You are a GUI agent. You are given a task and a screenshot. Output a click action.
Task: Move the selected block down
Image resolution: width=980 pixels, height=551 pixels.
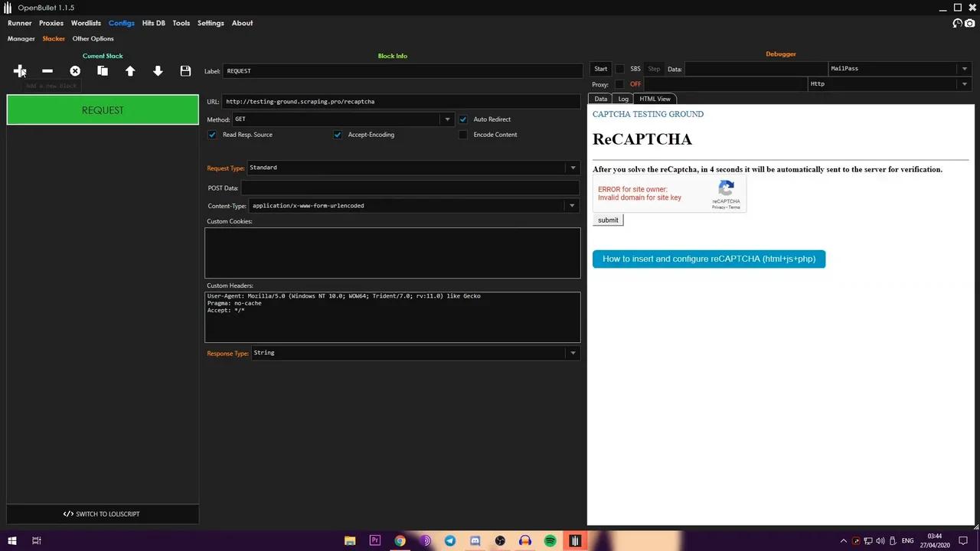point(158,70)
